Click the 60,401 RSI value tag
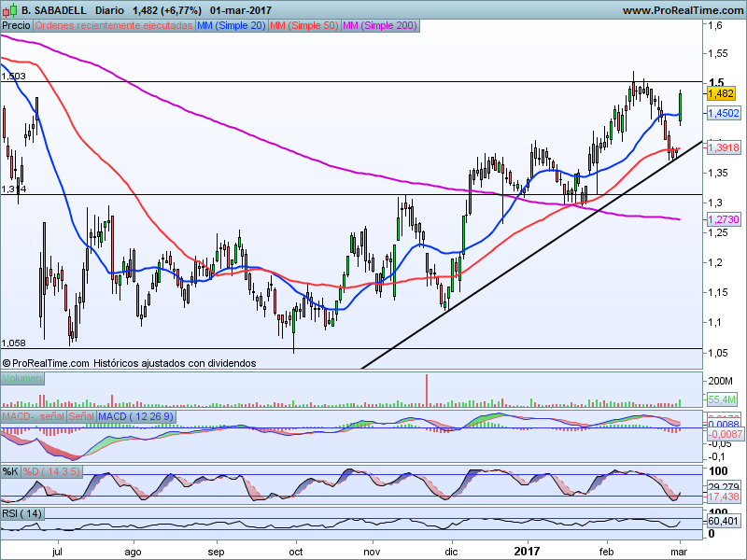This screenshot has height=560, width=747. (x=723, y=521)
